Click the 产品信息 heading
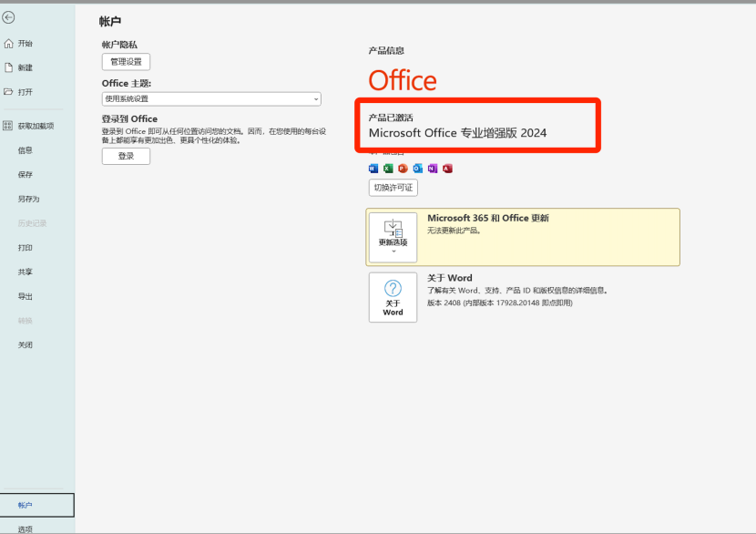The height and width of the screenshot is (534, 756). tap(386, 51)
